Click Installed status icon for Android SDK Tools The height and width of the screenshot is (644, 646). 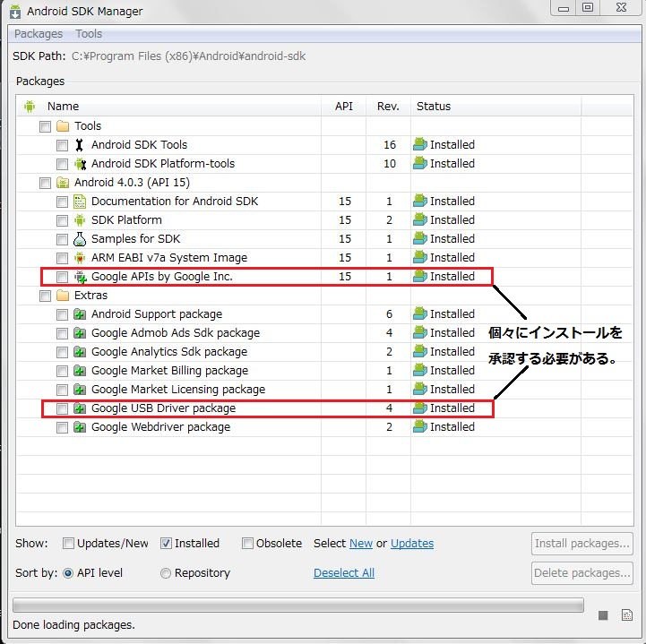coord(420,144)
